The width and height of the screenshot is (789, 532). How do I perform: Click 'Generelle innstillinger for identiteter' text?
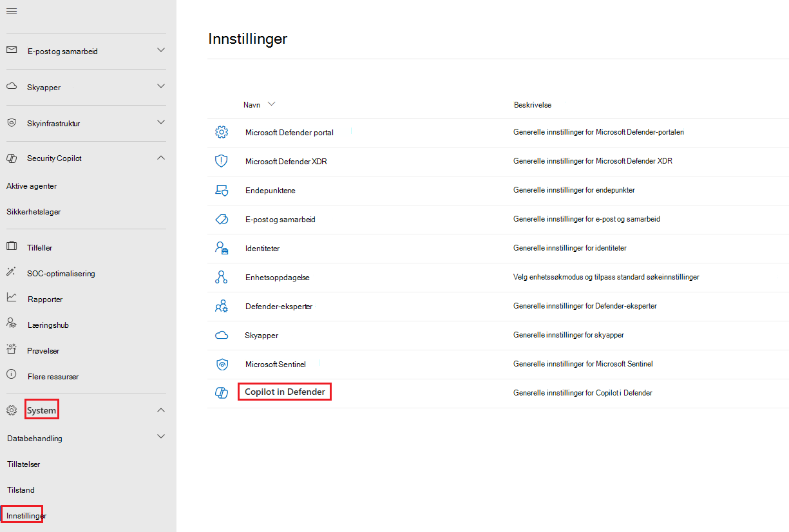(x=570, y=248)
